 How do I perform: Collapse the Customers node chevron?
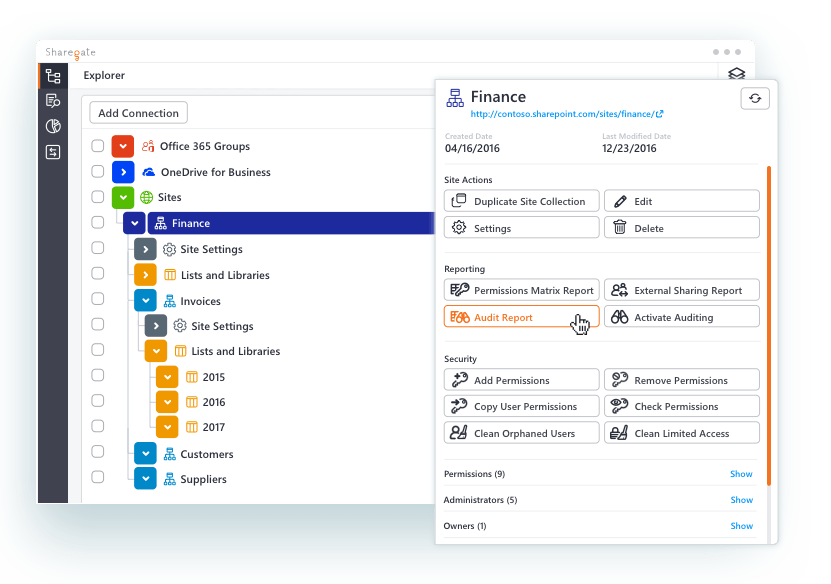(x=145, y=454)
